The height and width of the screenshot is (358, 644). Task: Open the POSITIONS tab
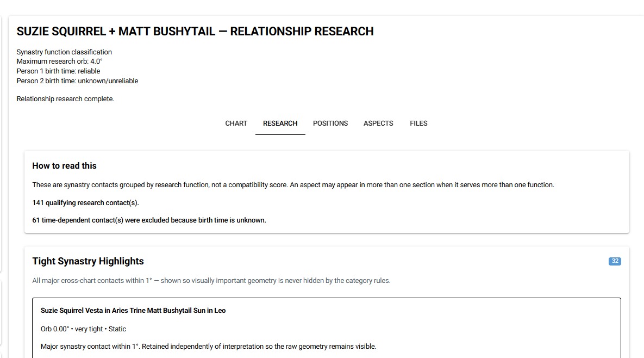[x=330, y=124]
